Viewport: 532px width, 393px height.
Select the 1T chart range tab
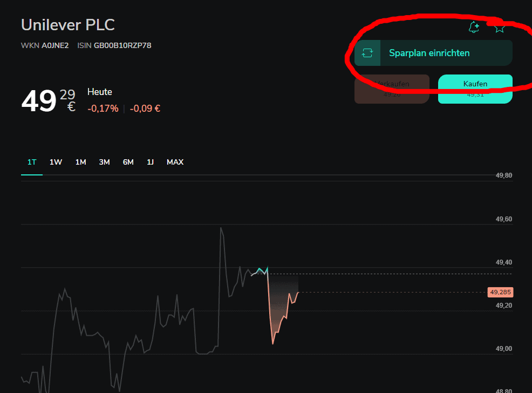click(32, 162)
